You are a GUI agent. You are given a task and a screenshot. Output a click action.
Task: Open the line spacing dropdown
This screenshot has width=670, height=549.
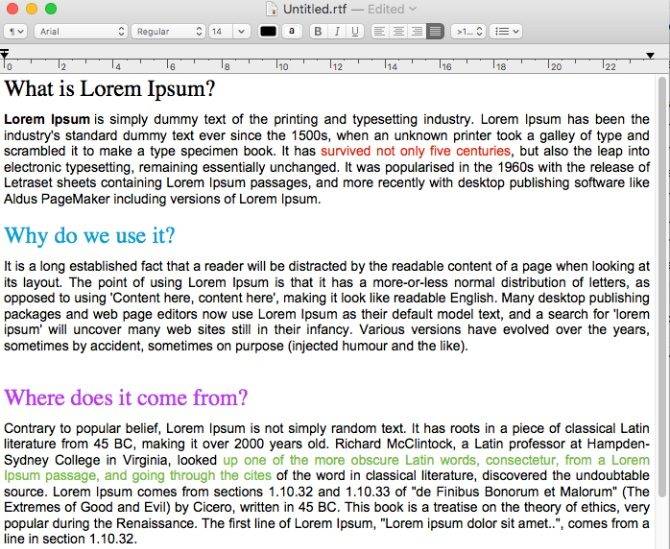(x=468, y=31)
